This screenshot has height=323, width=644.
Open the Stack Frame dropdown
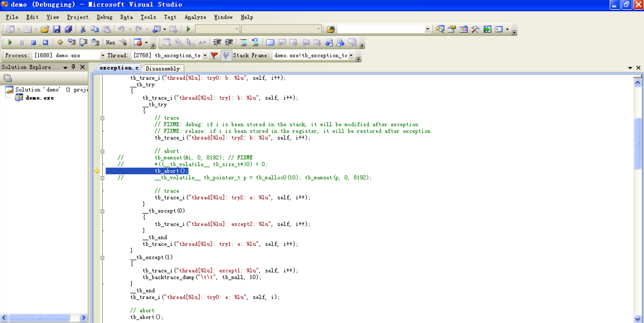(351, 55)
